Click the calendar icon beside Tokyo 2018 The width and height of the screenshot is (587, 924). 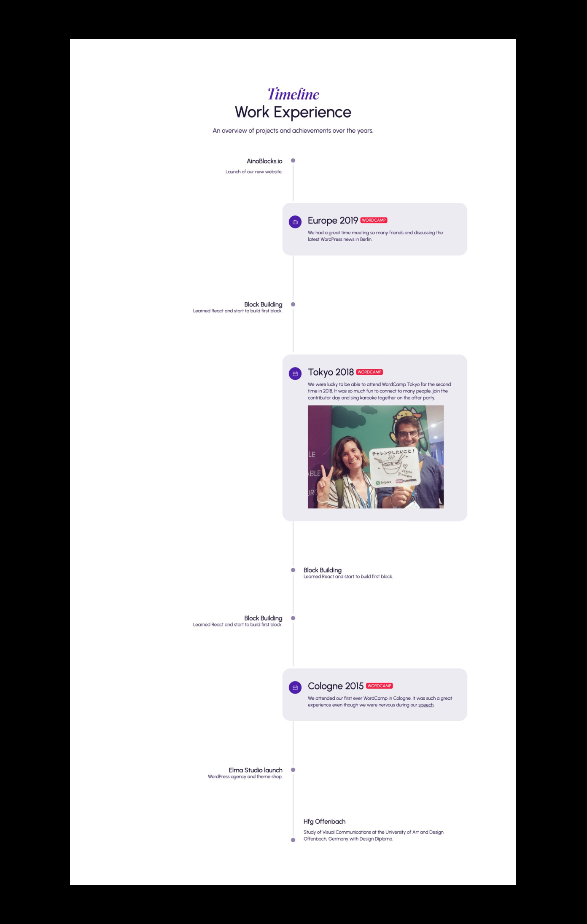[x=295, y=373]
